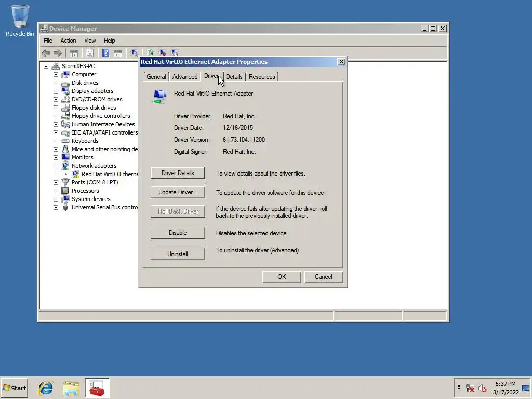The image size is (532, 399).
Task: Click the toolbar icon with red mark
Action: click(162, 52)
